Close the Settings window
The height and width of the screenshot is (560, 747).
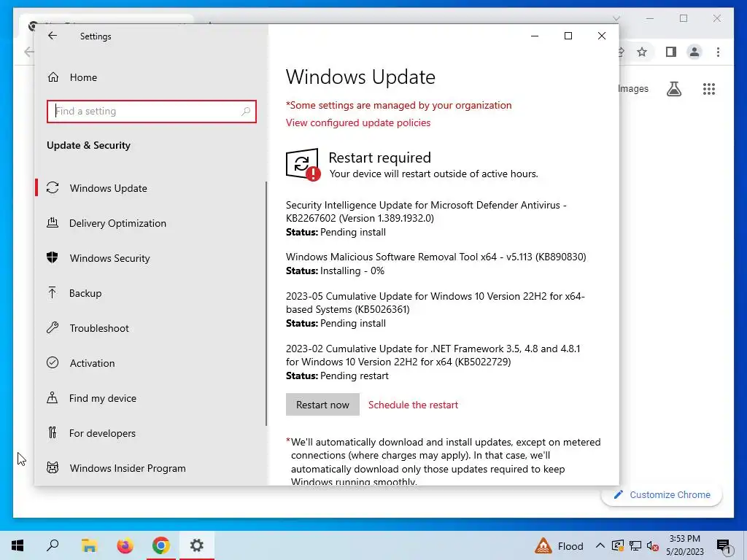(602, 36)
